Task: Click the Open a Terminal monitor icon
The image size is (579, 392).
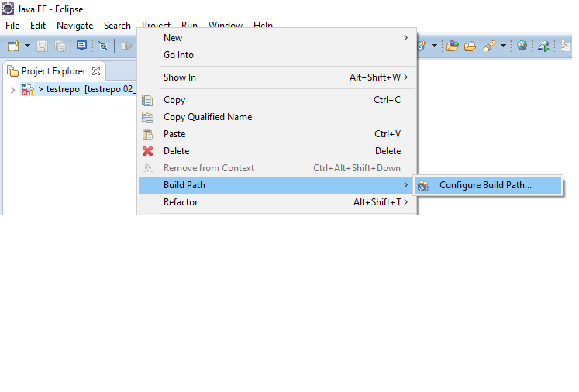Action: tap(81, 46)
